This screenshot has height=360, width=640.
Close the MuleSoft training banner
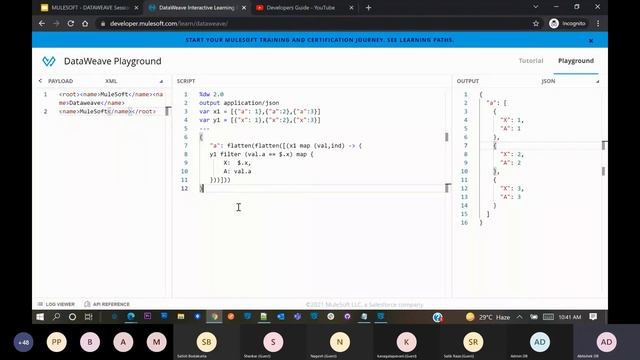point(591,40)
